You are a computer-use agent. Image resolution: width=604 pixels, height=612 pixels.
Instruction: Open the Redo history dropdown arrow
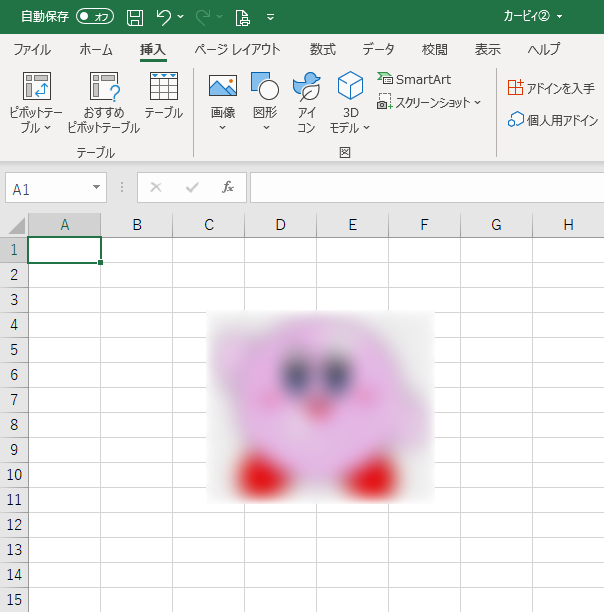[x=220, y=17]
